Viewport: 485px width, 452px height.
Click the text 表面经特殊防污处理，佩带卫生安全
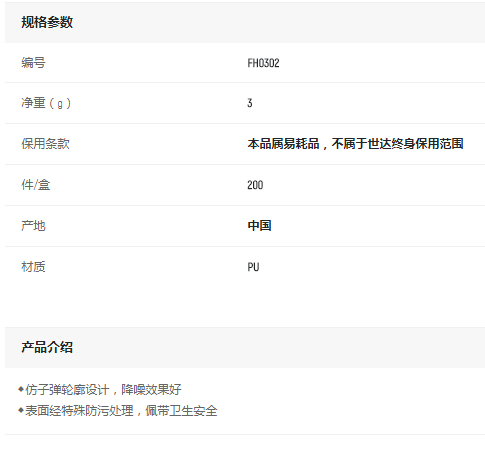click(121, 411)
